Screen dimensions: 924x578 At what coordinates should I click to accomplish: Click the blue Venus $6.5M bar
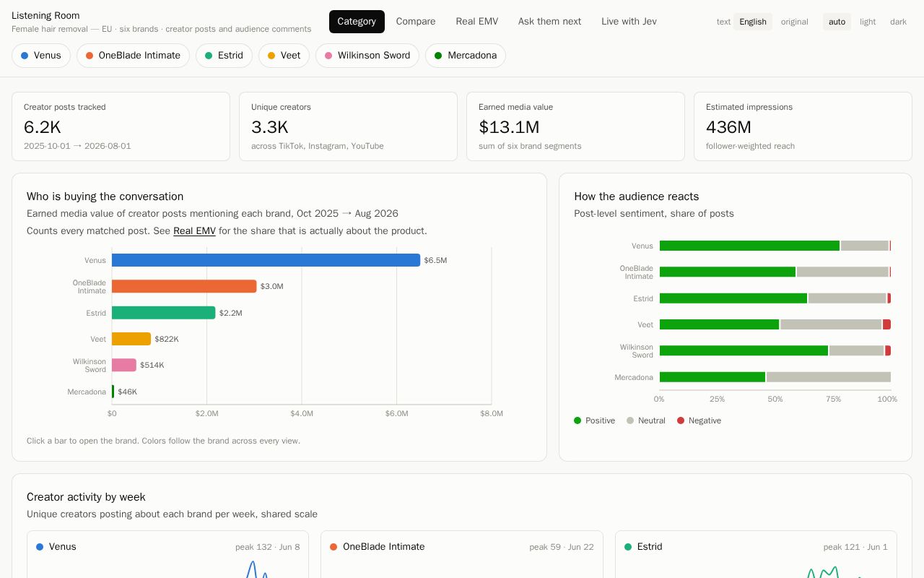[266, 260]
